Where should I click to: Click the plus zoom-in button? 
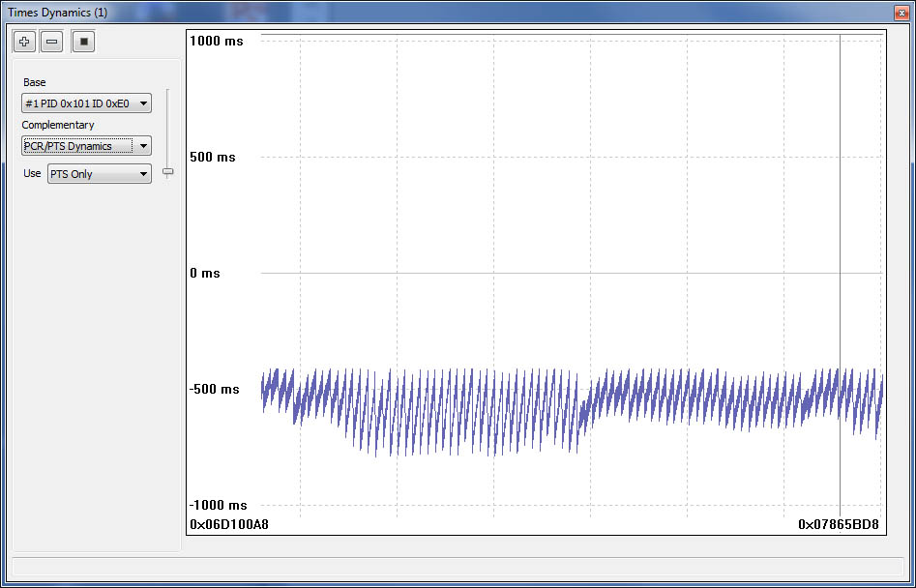(24, 42)
